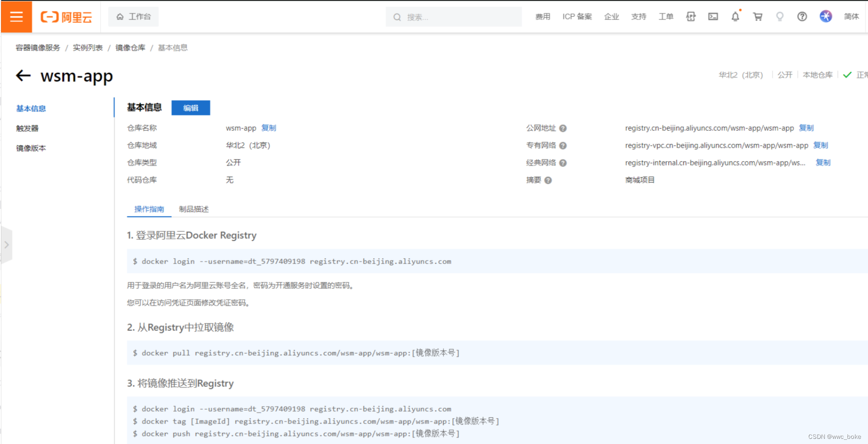Click the help icon next to 摘要
The image size is (868, 444).
coord(548,180)
